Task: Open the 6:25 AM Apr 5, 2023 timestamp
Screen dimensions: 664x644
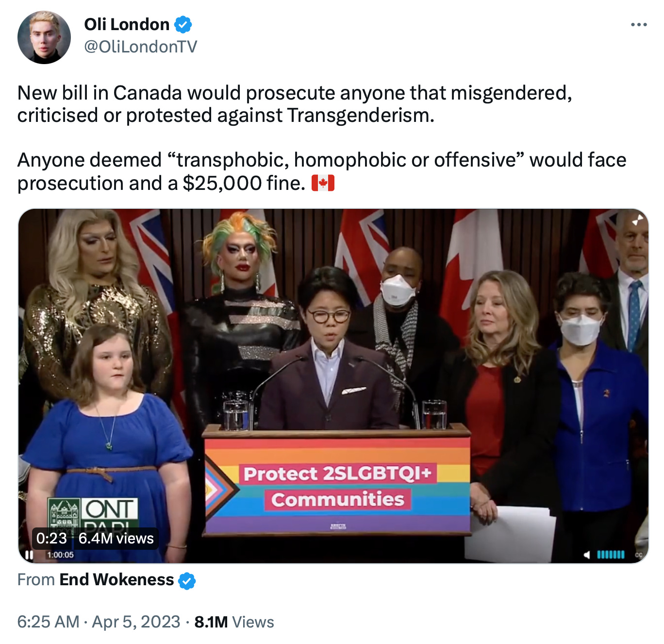Action: tap(99, 622)
